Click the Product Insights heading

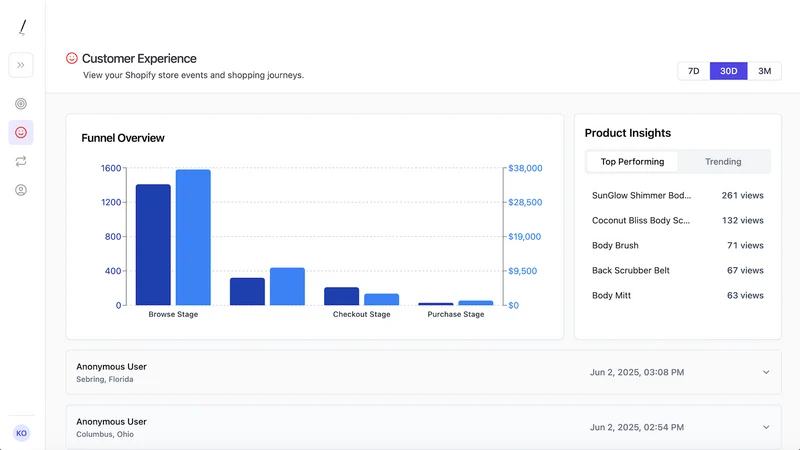click(x=628, y=133)
